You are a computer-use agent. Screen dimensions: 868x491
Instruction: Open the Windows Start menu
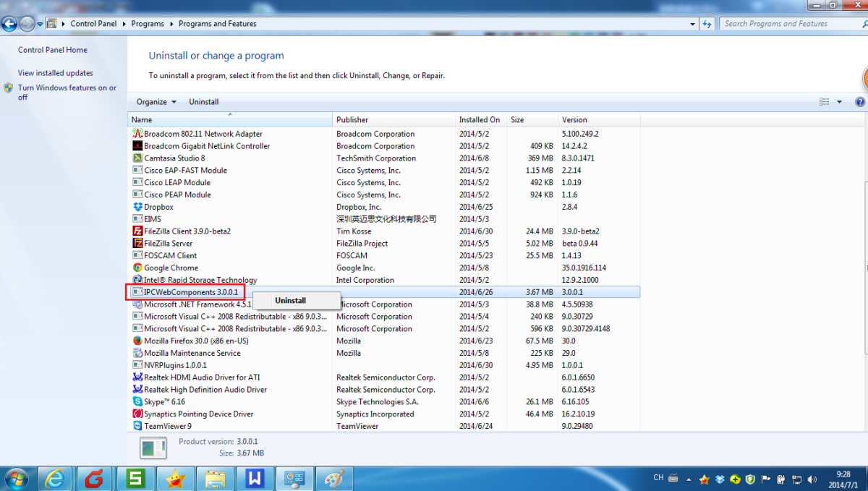click(16, 479)
